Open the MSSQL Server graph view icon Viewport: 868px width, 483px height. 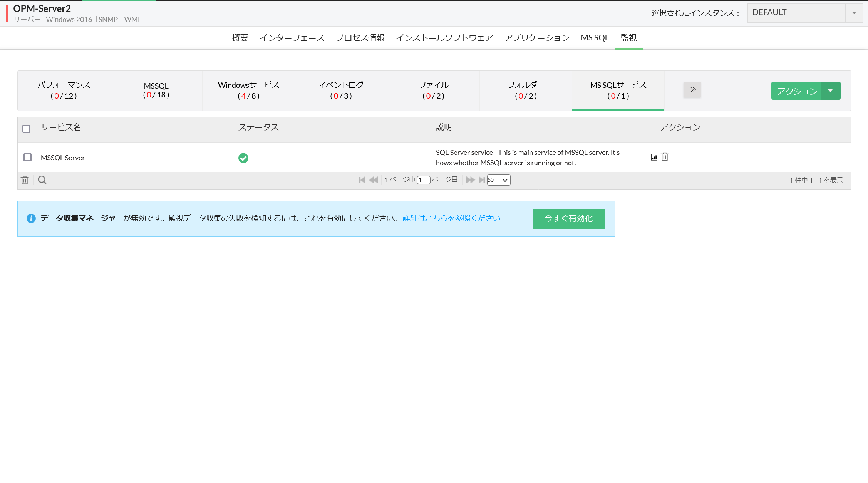[654, 157]
